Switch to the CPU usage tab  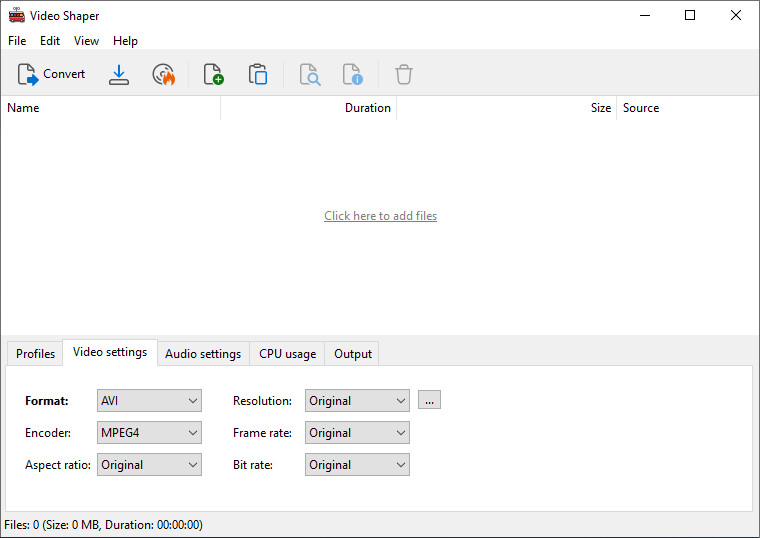287,354
